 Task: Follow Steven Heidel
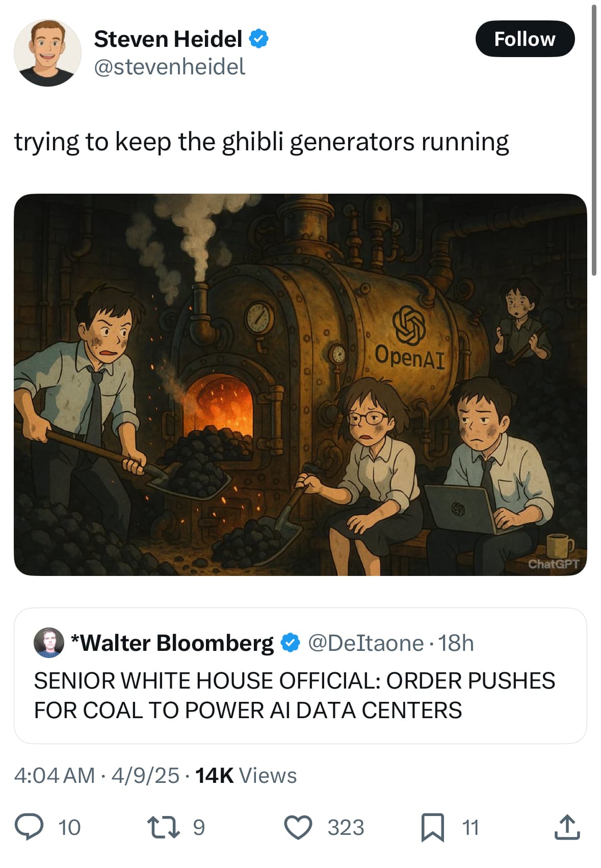(526, 38)
